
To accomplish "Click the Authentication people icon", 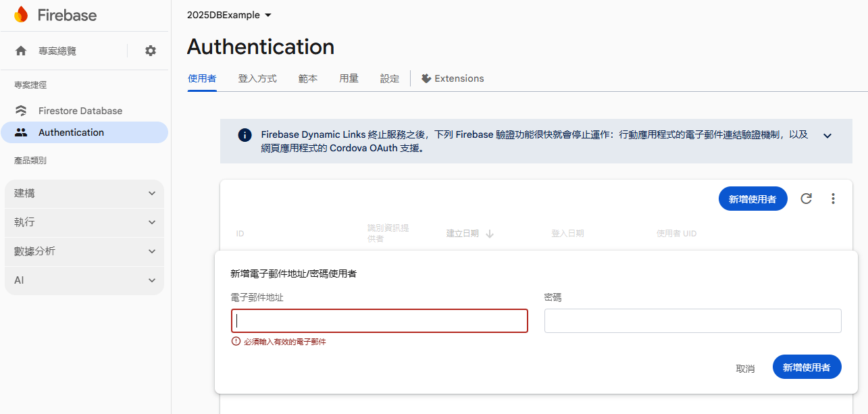I will [x=21, y=132].
